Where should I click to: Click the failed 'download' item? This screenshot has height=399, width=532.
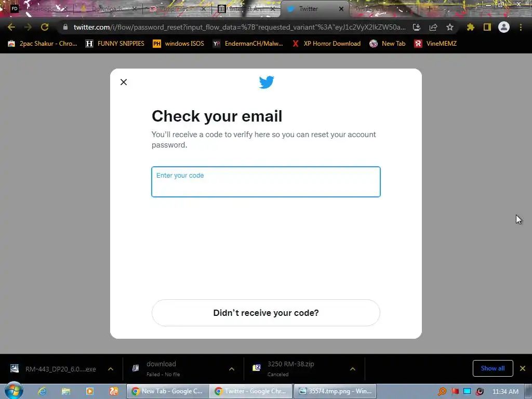pos(175,369)
